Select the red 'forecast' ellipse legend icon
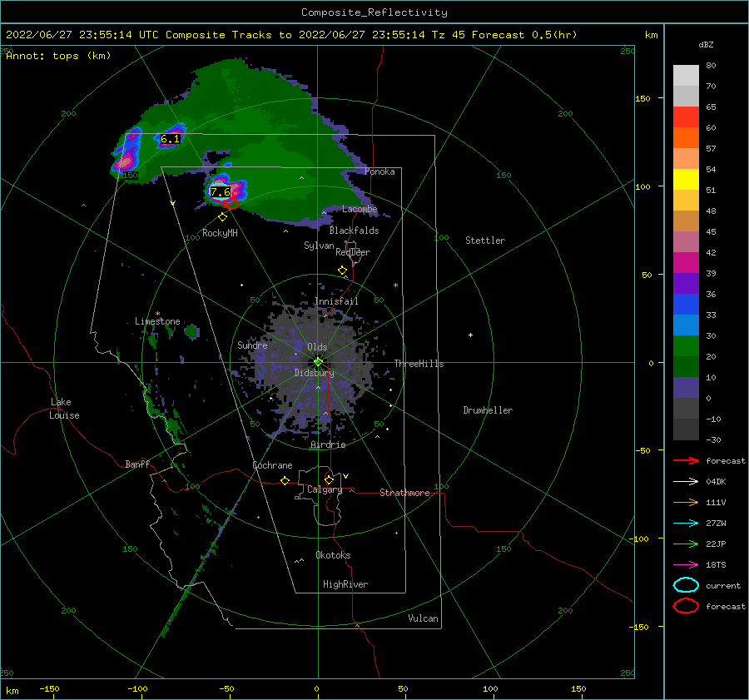The height and width of the screenshot is (700, 749). click(686, 606)
